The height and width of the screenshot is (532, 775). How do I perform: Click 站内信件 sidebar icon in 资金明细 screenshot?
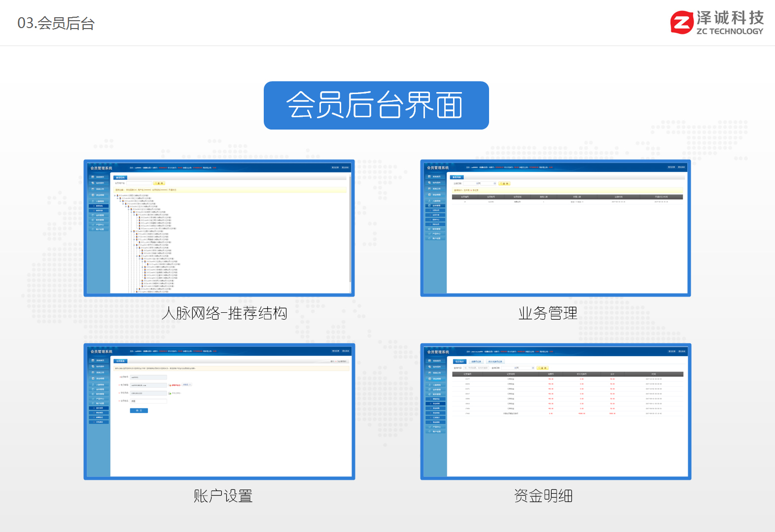[x=429, y=366]
